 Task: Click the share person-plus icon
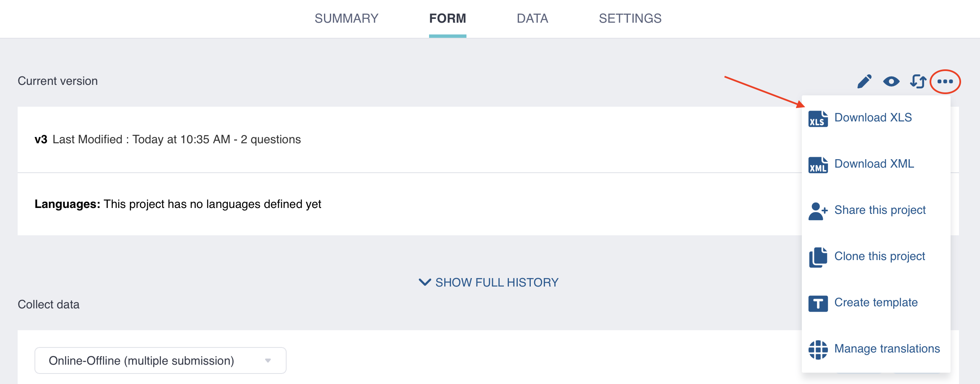click(818, 211)
